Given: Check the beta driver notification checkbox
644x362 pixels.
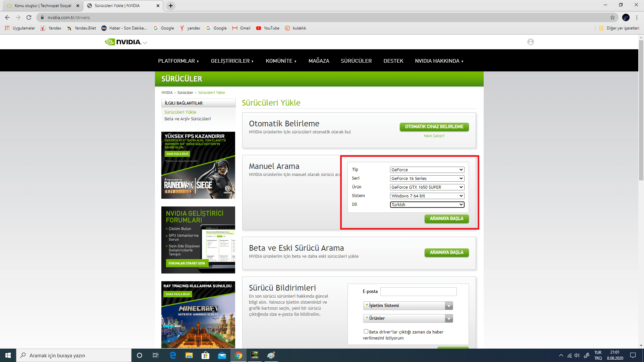Looking at the screenshot, I should click(366, 331).
